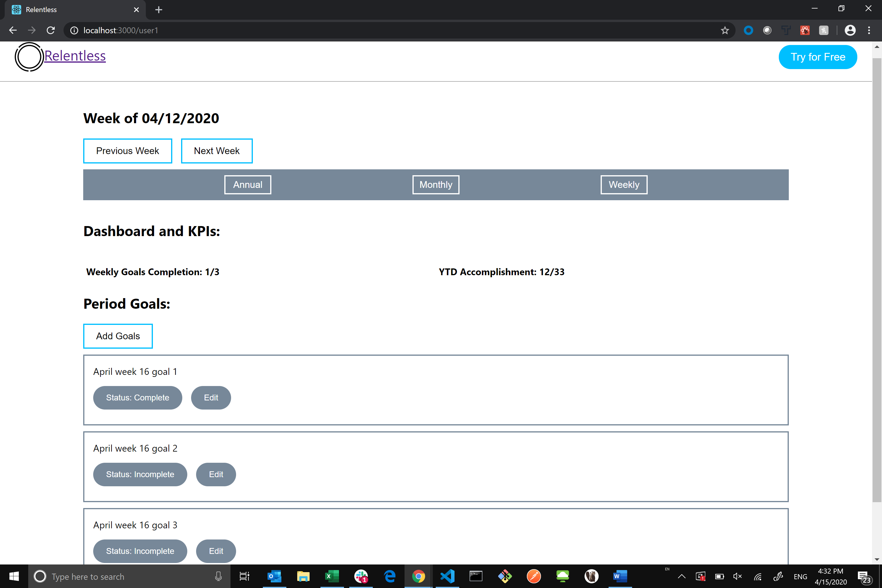This screenshot has width=882, height=588.
Task: Select the Weekly view tab
Action: [624, 185]
